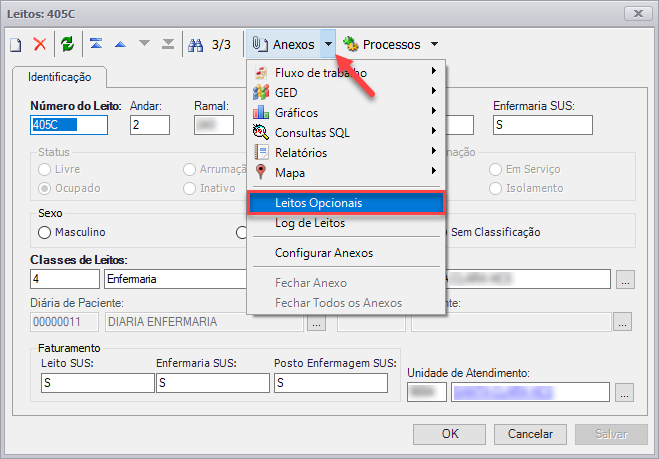Select the Identificação tab

pyautogui.click(x=59, y=77)
